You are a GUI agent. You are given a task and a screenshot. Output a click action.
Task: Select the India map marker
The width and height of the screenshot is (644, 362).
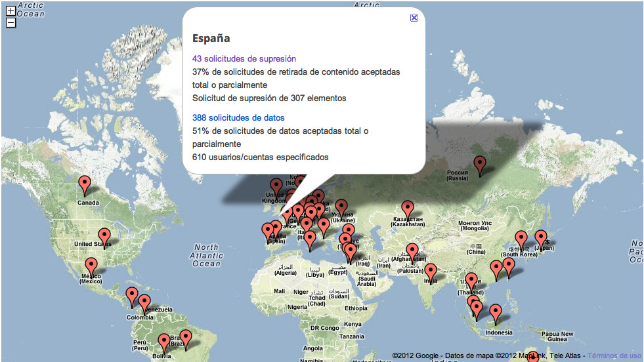(431, 273)
